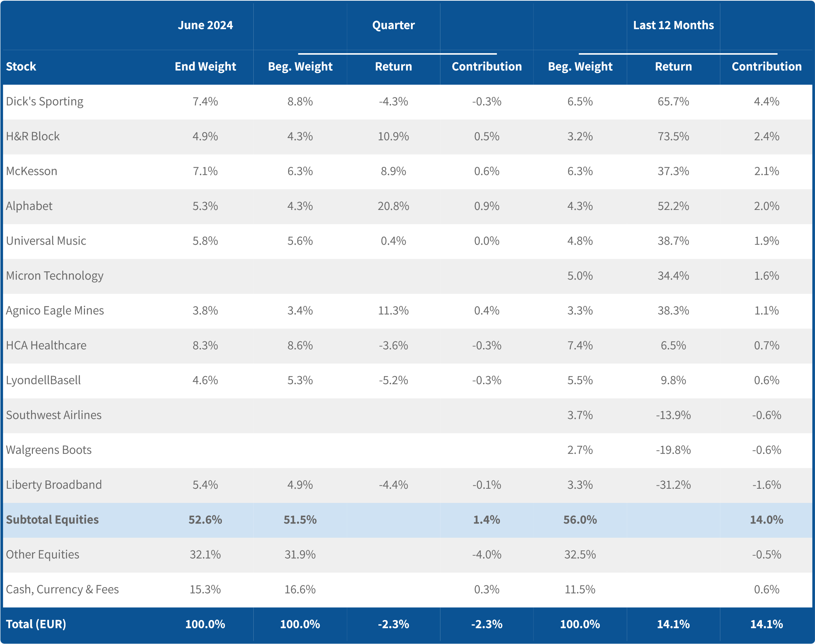Select the Quarter group heading
Image resolution: width=815 pixels, height=644 pixels.
[393, 25]
